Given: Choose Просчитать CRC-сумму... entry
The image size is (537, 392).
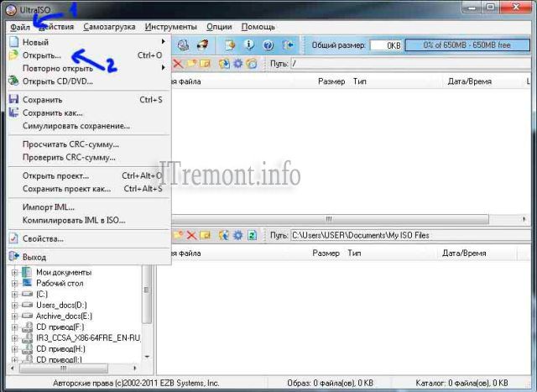Looking at the screenshot, I should pos(89,144).
